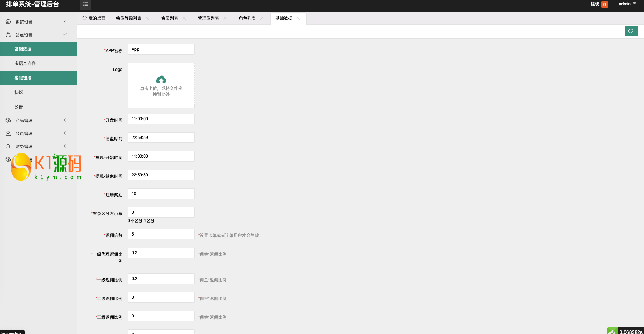
Task: Click the orange 提现 count badge
Action: point(604,5)
